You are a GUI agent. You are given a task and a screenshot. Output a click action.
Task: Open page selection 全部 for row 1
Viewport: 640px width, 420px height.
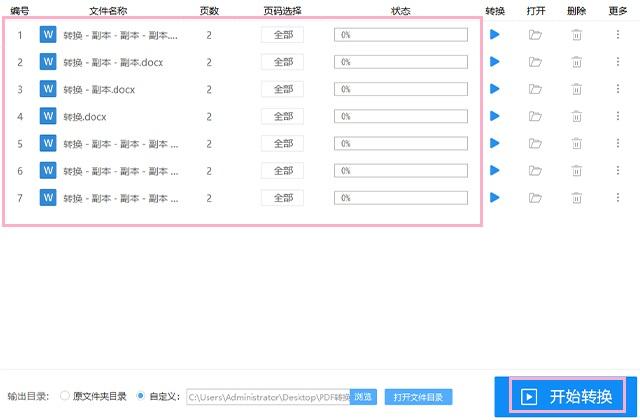283,35
